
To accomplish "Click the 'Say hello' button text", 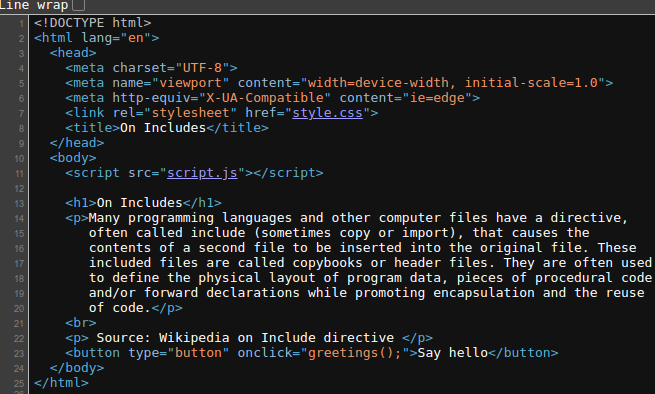I will [x=452, y=353].
